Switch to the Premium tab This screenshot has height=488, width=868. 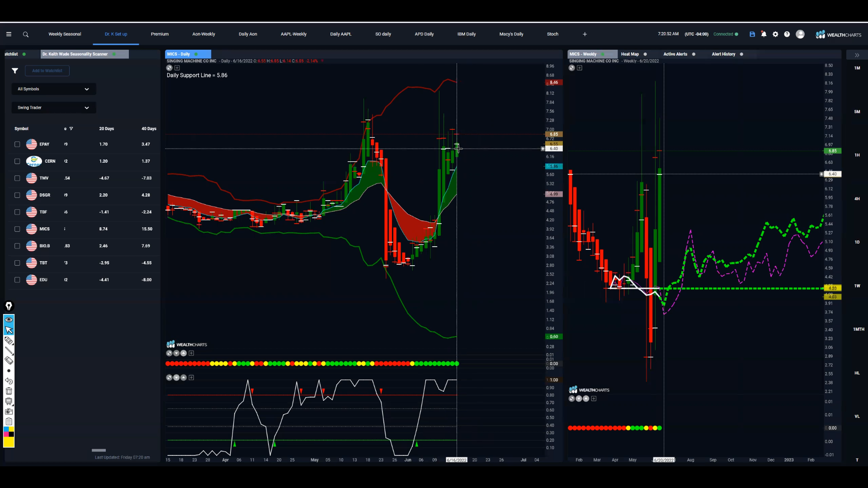[160, 34]
